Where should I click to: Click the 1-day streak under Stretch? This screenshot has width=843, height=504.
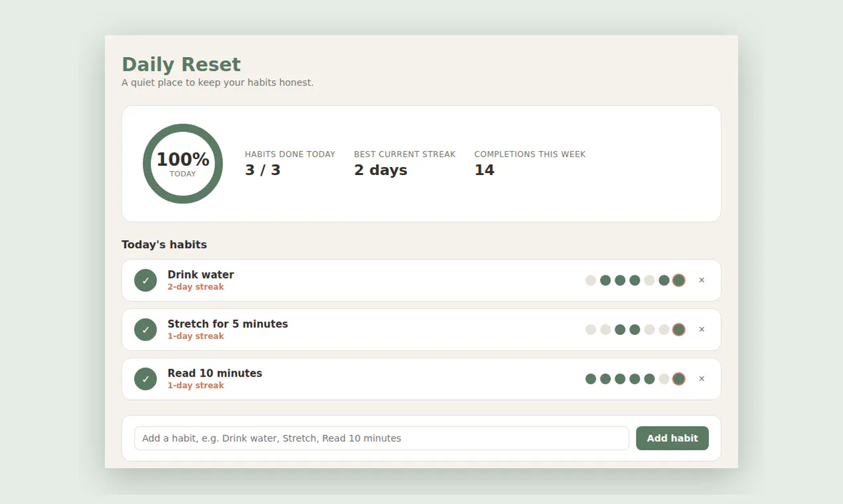click(196, 336)
